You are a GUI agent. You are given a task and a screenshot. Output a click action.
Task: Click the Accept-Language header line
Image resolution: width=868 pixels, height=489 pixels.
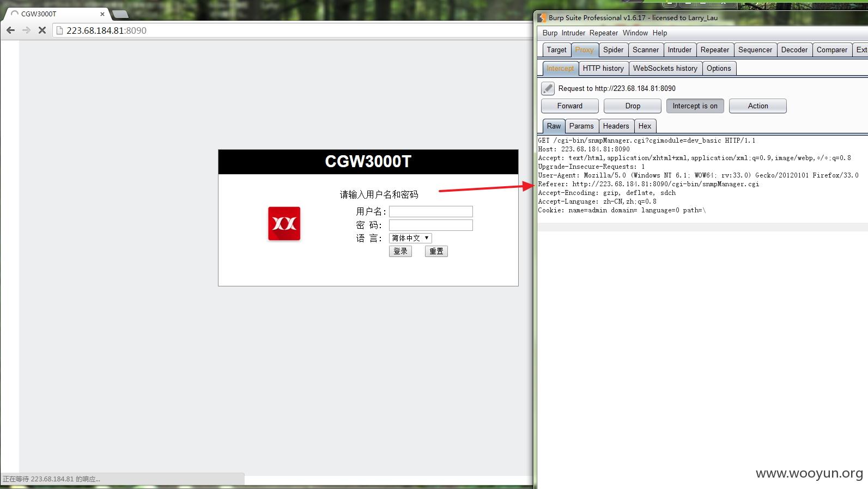point(597,201)
